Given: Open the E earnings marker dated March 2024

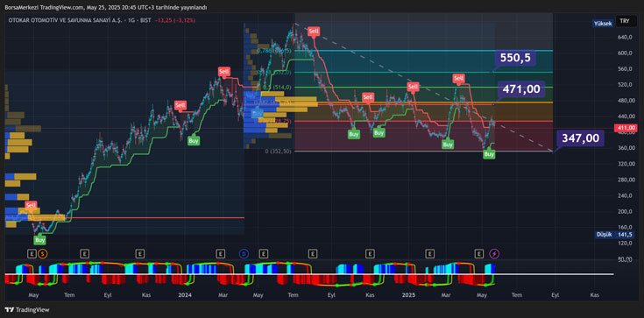Looking at the screenshot, I should tap(221, 254).
